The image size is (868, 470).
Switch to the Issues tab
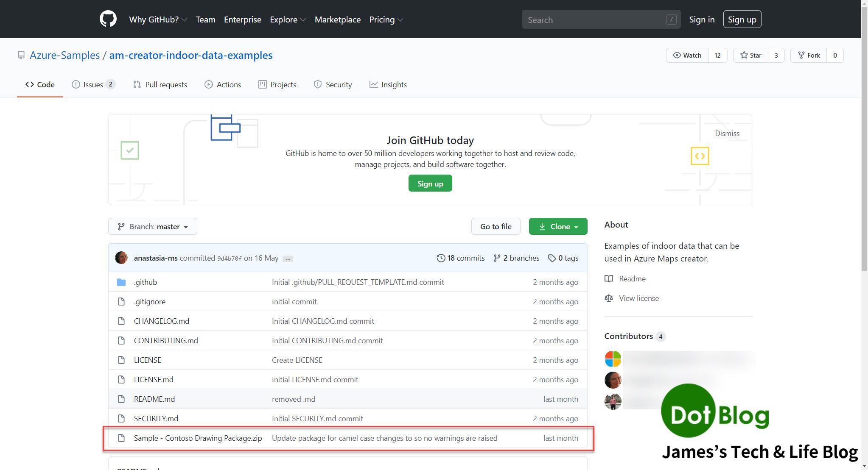(93, 85)
